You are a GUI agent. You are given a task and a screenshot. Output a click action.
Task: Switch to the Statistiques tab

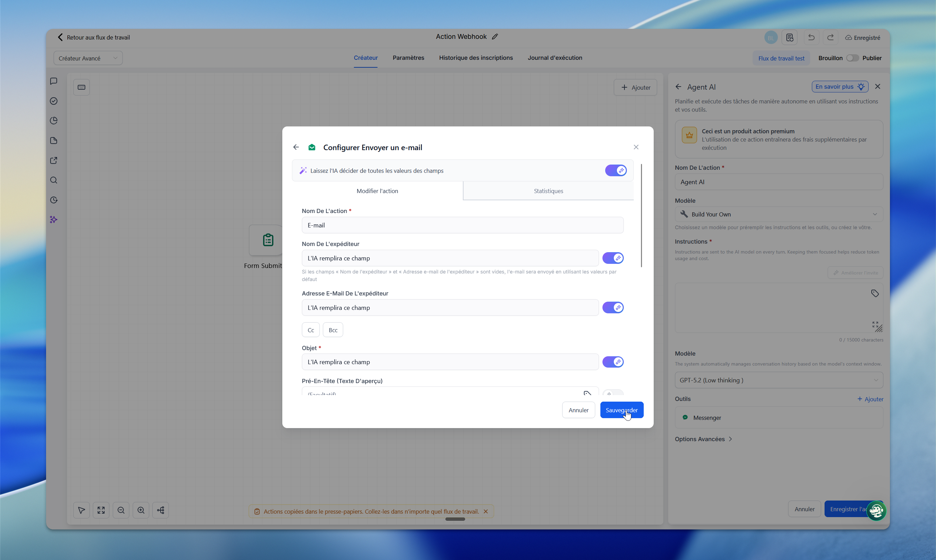tap(548, 191)
